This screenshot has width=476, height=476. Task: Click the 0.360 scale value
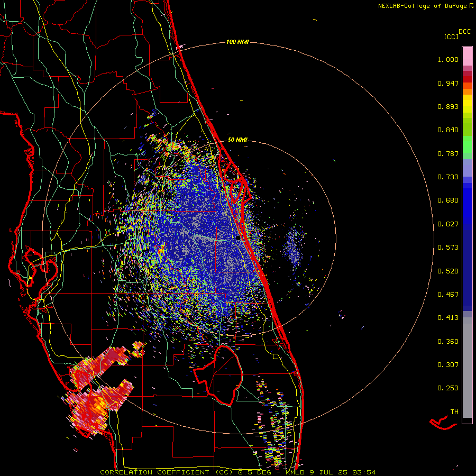(448, 342)
